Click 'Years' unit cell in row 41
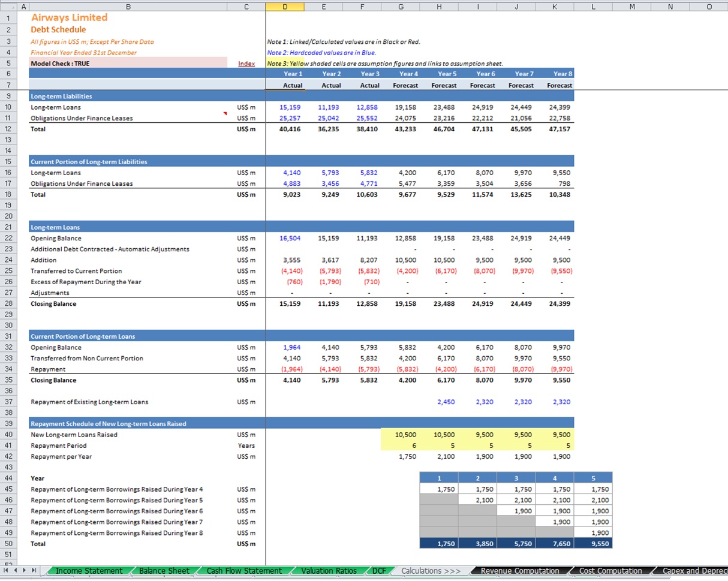 click(x=246, y=445)
